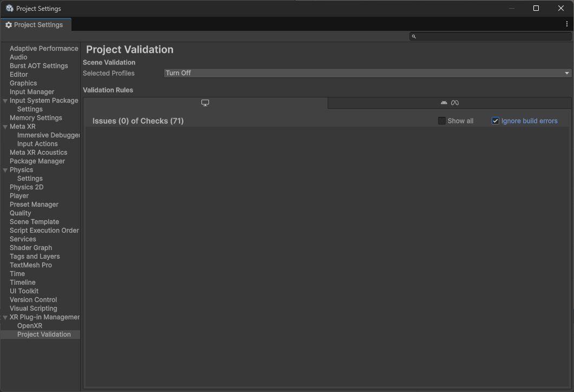The height and width of the screenshot is (392, 574).
Task: Open Script Execution Order
Action: [44, 231]
